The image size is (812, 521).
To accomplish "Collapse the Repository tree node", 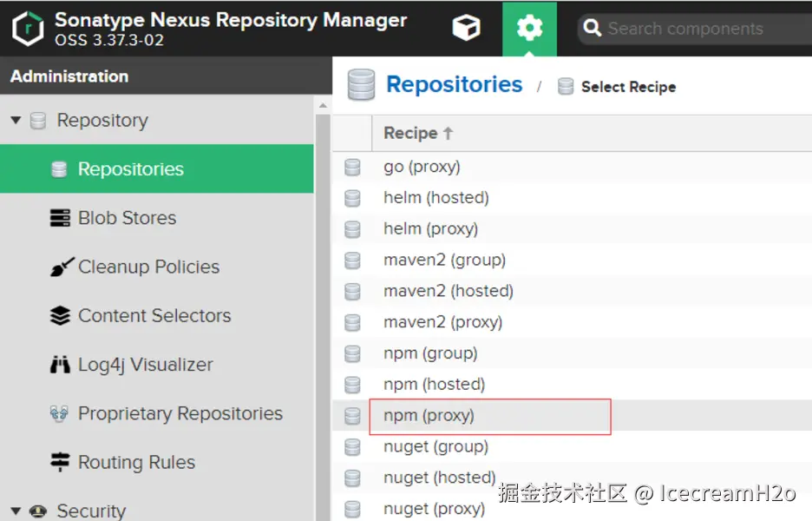I will click(x=16, y=121).
